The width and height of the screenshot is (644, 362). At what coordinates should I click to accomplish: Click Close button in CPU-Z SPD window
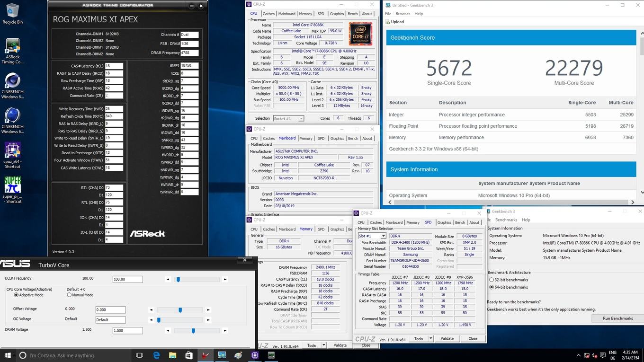click(x=473, y=338)
